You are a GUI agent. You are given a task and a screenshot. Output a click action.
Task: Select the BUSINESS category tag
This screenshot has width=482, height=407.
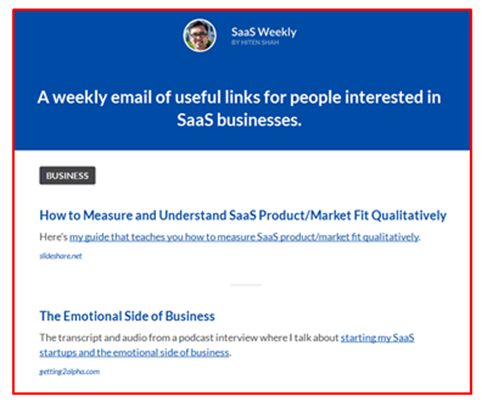[x=67, y=175]
